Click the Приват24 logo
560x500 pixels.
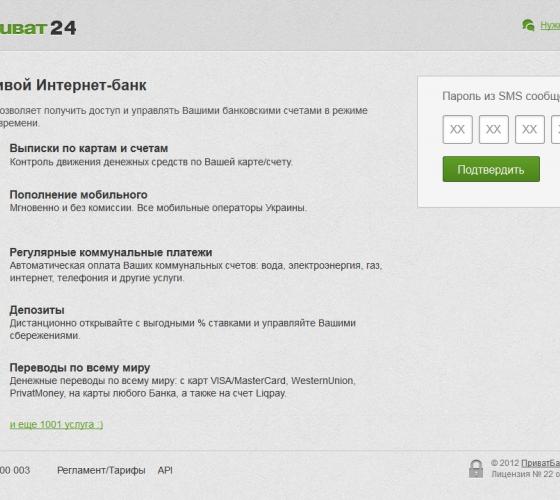pos(38,28)
